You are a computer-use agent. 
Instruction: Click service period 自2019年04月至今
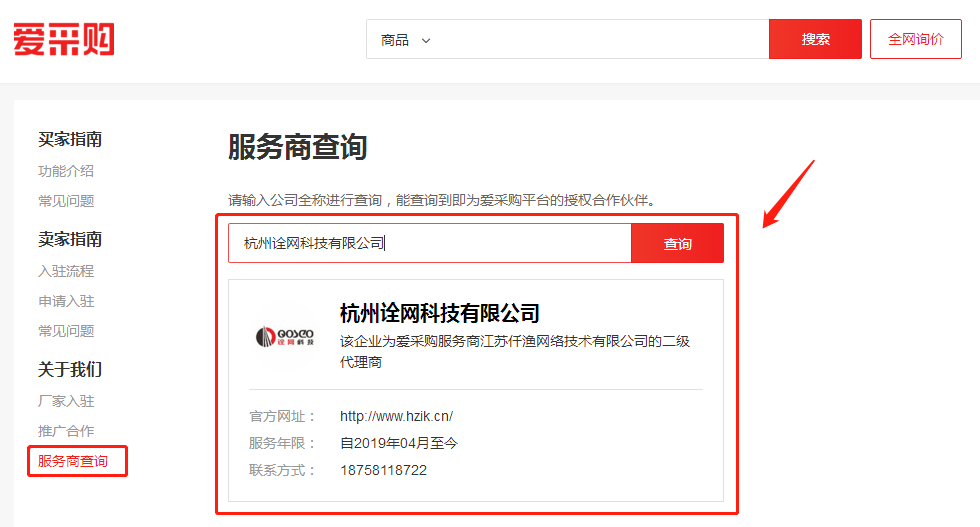tap(399, 443)
